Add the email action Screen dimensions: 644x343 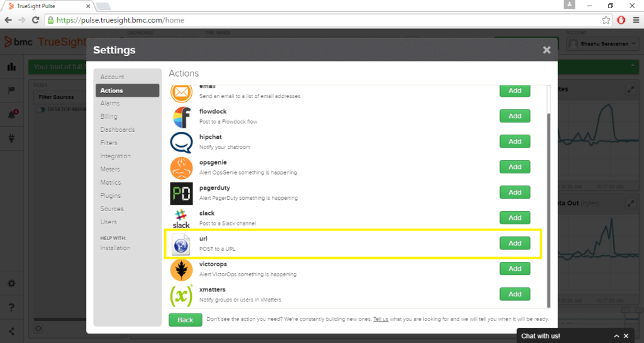[x=514, y=90]
